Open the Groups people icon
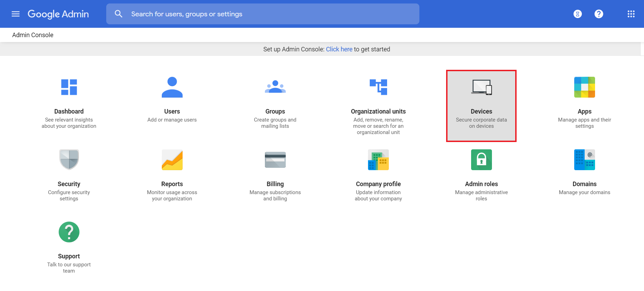 tap(275, 87)
